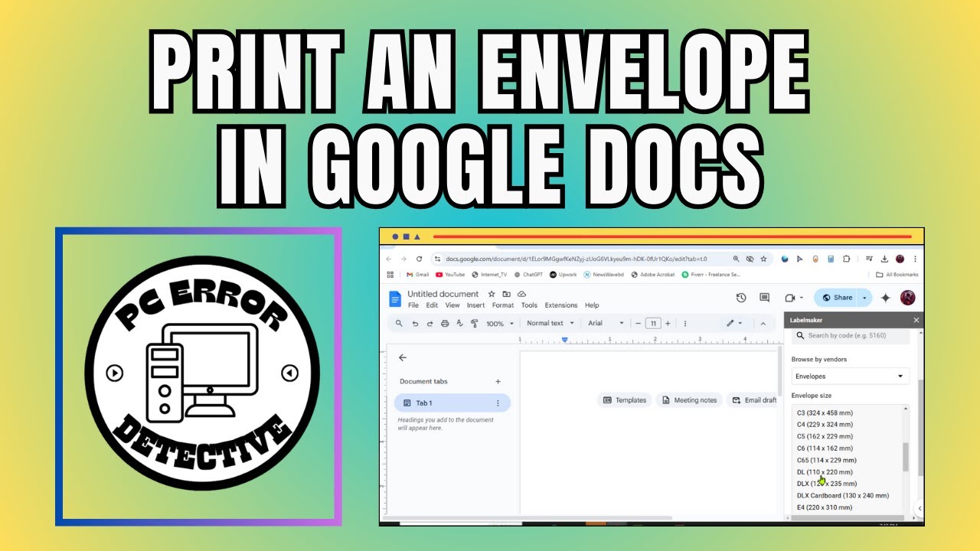Open the Format menu
The height and width of the screenshot is (551, 980).
pos(503,305)
